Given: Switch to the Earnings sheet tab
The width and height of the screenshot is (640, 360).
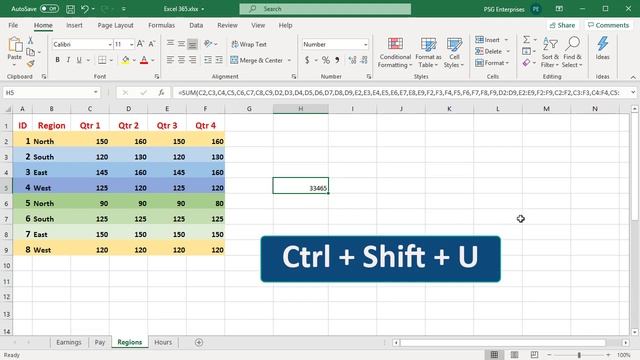Looking at the screenshot, I should pyautogui.click(x=69, y=342).
